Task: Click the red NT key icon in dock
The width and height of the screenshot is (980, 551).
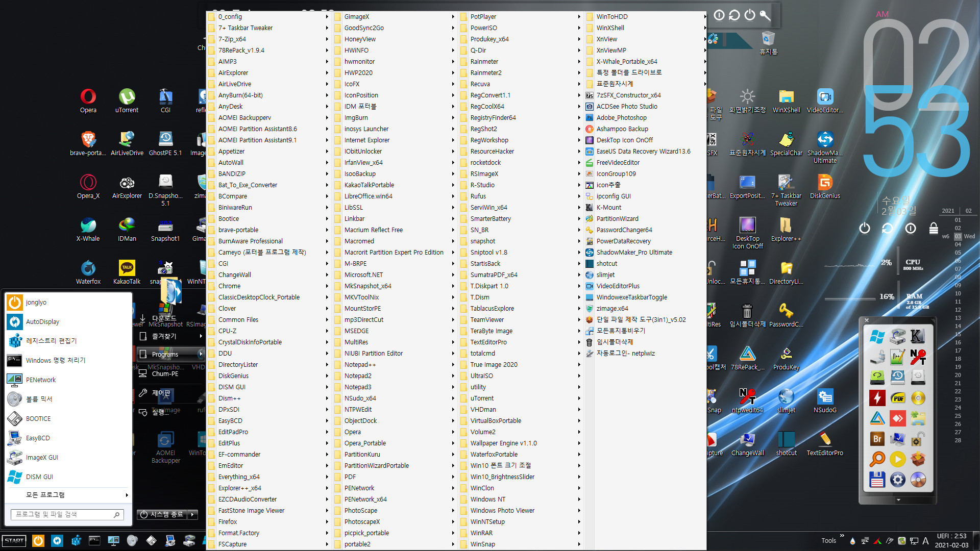Action: 918,357
